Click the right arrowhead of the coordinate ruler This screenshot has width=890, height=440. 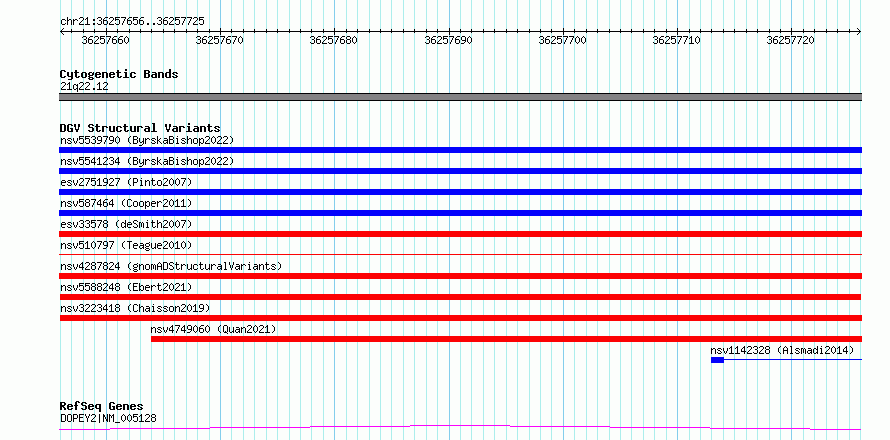point(859,31)
